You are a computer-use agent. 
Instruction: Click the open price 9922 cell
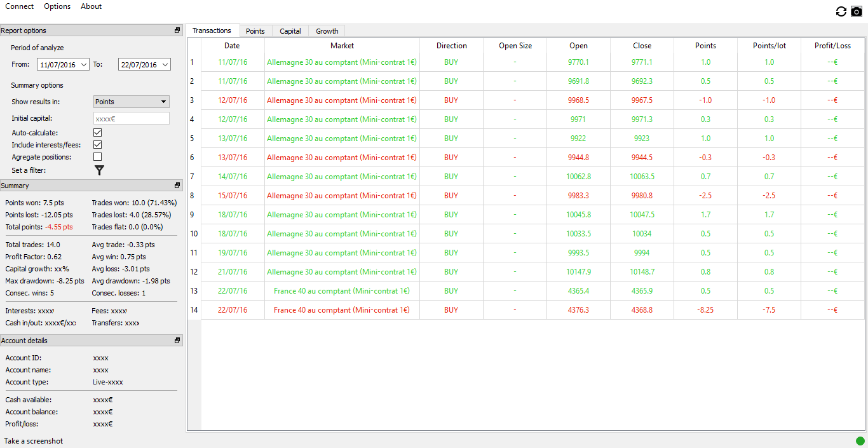(579, 139)
